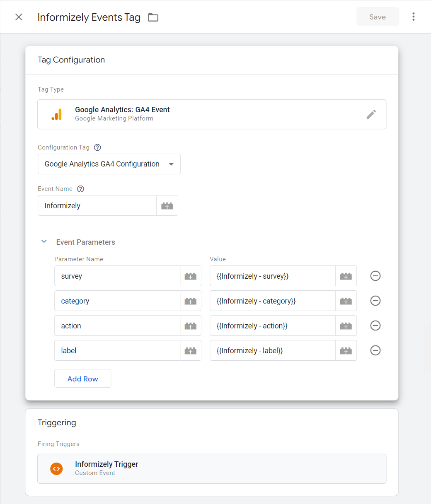Click the Event Parameters label text
This screenshot has height=504, width=431.
86,242
